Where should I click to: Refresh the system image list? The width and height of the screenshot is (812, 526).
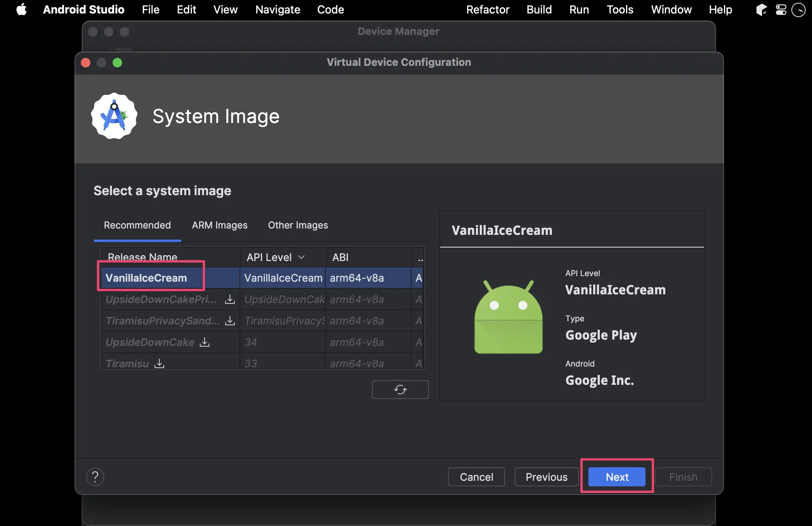point(400,390)
